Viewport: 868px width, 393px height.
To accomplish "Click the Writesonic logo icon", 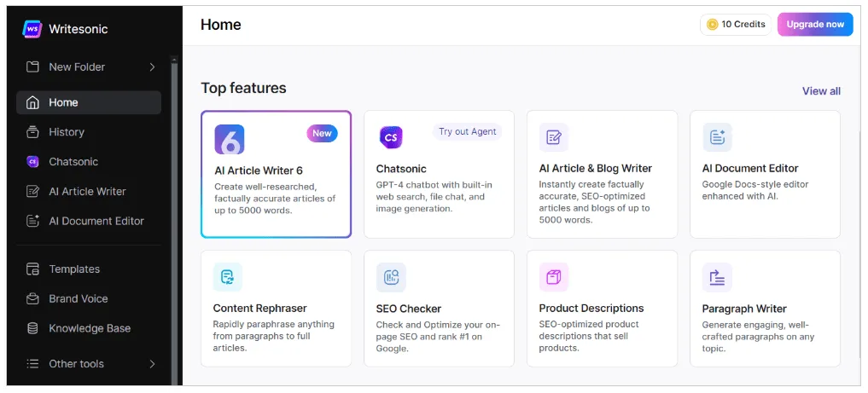I will pyautogui.click(x=32, y=29).
